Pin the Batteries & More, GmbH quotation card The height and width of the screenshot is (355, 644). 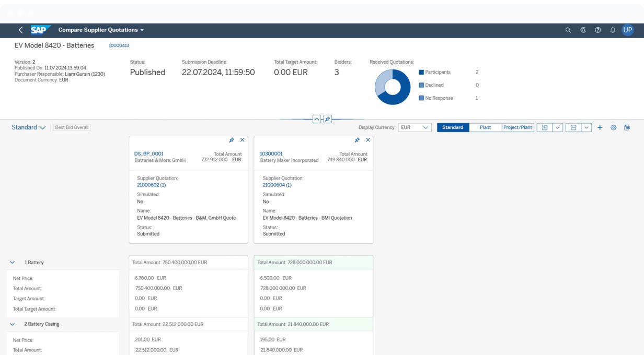coord(232,140)
